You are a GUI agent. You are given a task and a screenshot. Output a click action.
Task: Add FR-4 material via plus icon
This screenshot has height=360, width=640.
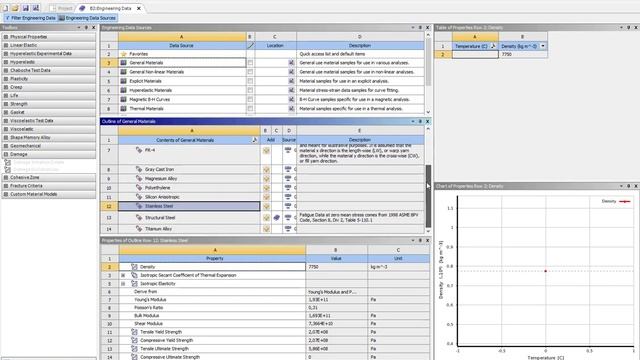266,151
